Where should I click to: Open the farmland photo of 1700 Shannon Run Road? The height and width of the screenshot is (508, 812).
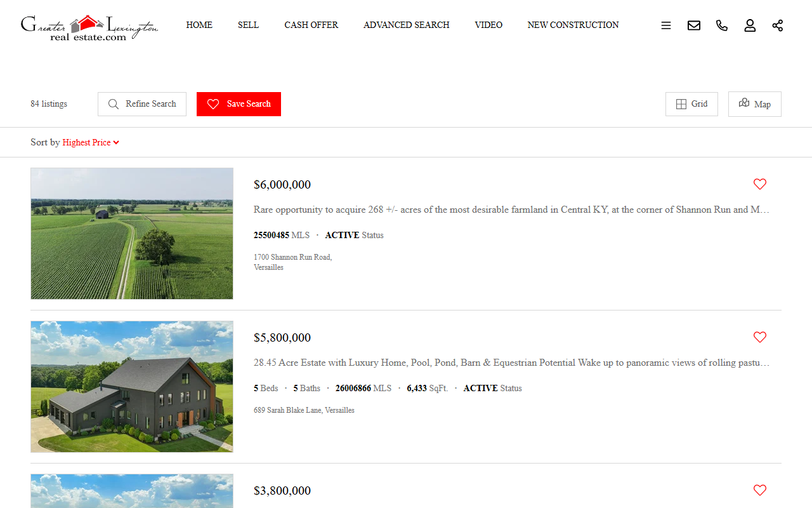[x=132, y=234]
